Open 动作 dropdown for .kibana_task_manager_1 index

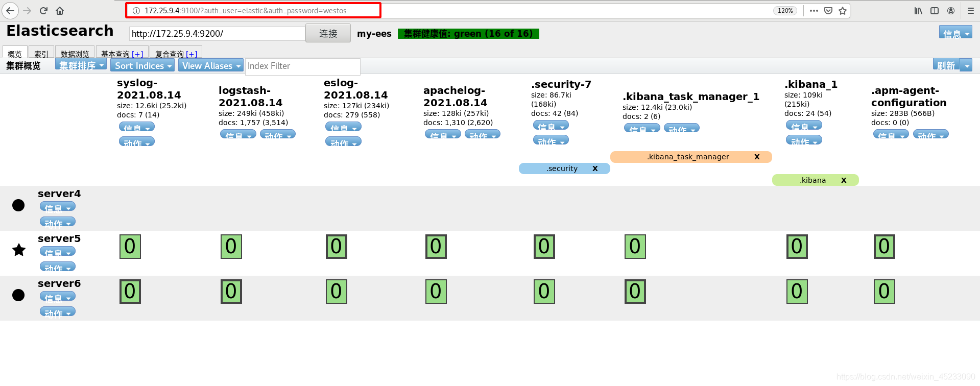682,129
